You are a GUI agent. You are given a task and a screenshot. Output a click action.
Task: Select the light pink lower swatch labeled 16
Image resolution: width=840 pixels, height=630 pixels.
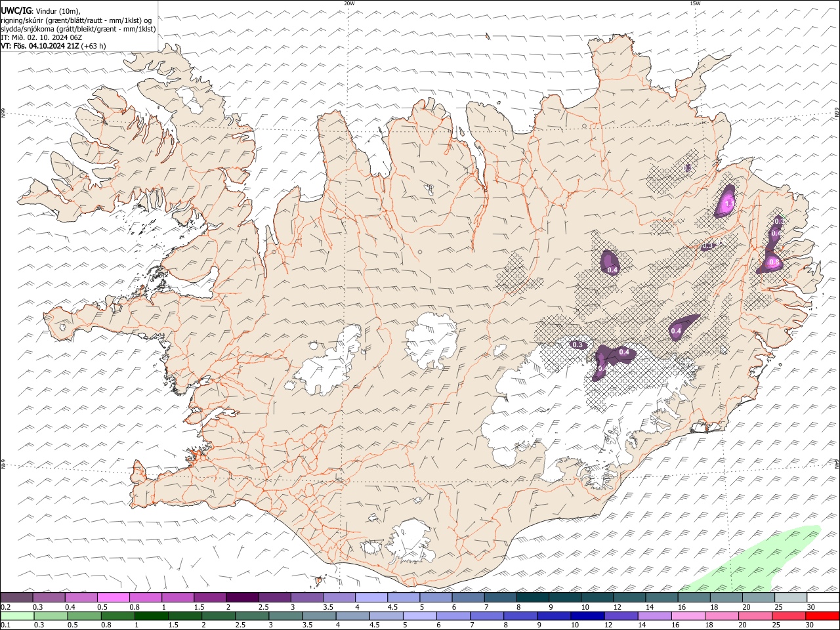tap(688, 616)
